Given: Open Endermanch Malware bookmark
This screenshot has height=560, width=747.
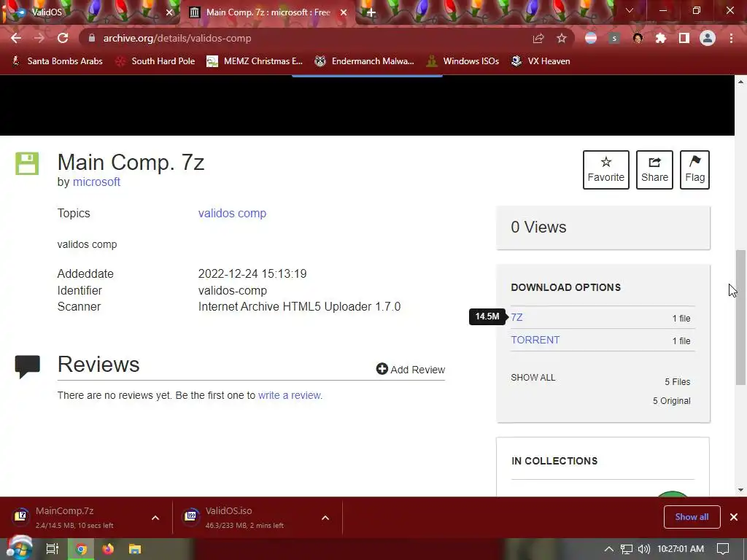Looking at the screenshot, I should 365,61.
